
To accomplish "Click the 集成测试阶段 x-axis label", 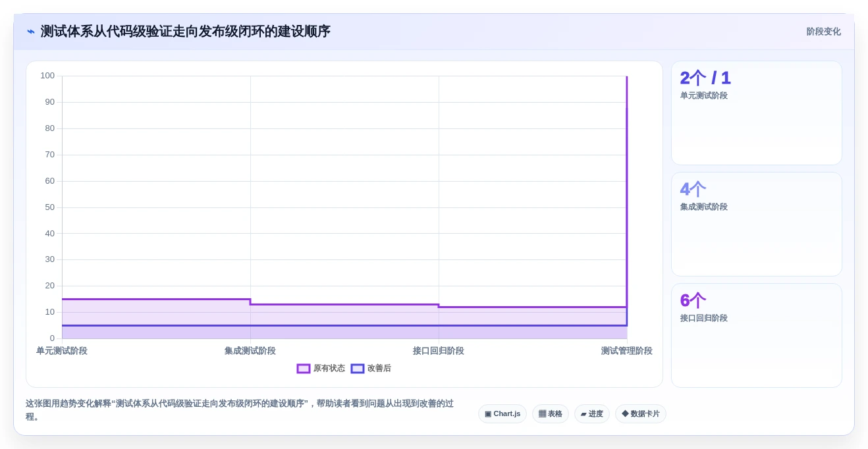I will coord(250,351).
